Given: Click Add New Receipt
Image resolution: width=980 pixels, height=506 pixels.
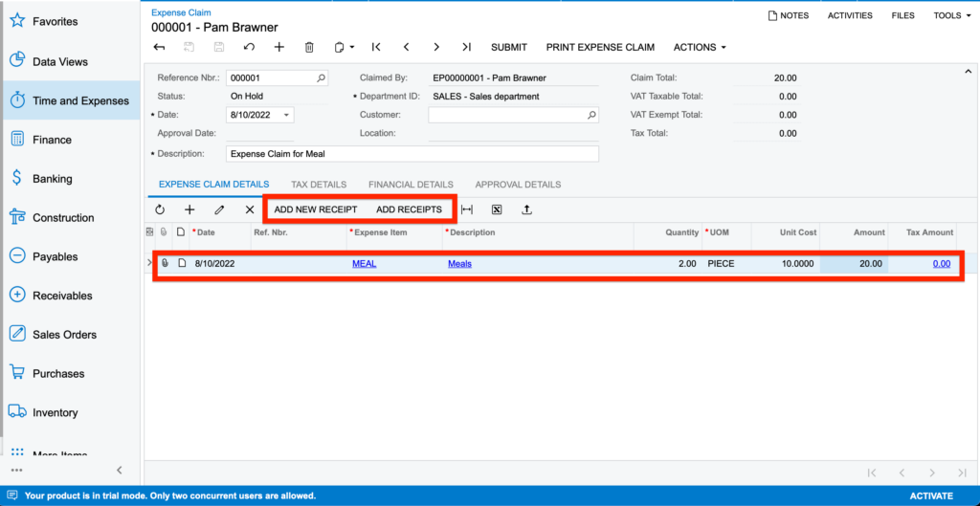Looking at the screenshot, I should coord(315,209).
